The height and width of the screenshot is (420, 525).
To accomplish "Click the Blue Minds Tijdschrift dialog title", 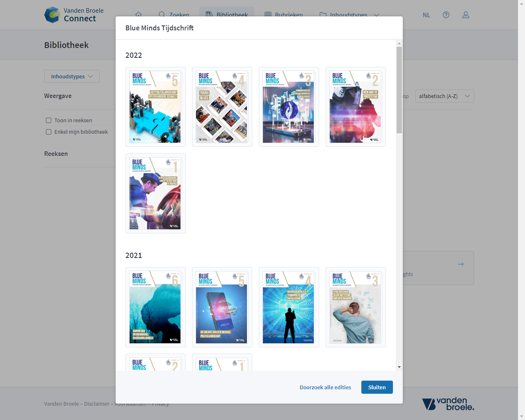I will [x=160, y=28].
